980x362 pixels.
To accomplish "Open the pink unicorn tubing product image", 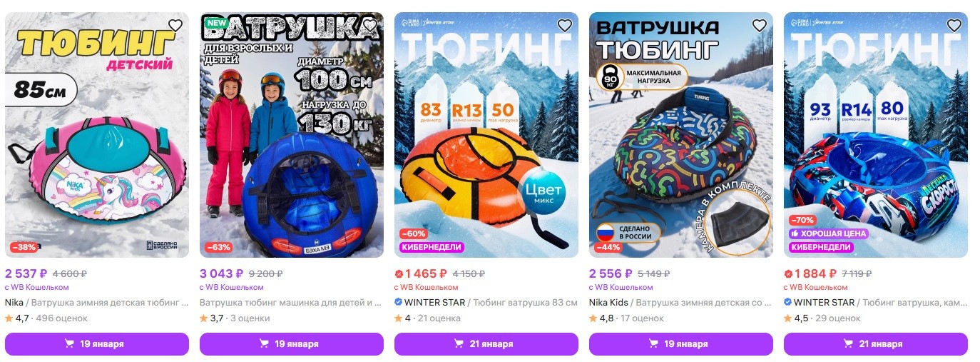I will [97, 135].
